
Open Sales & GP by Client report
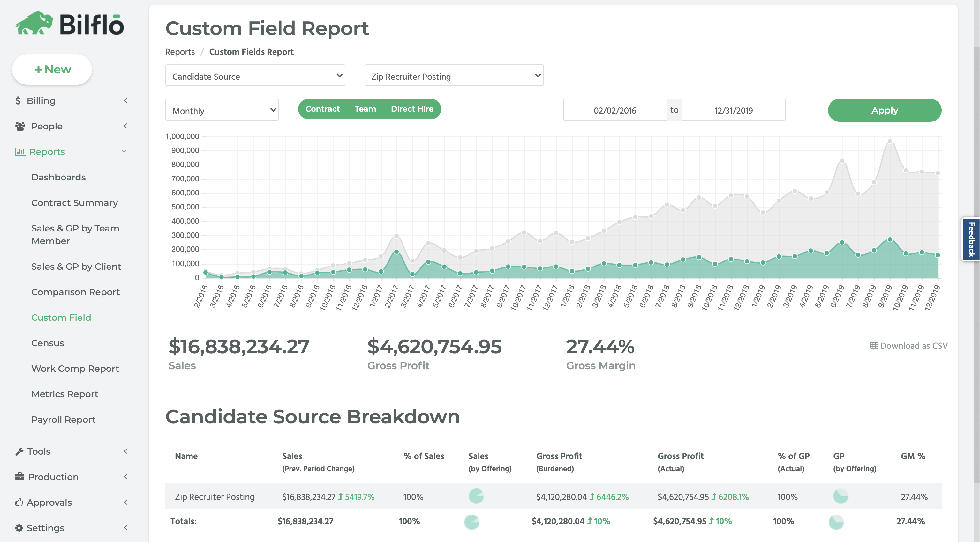(x=76, y=267)
